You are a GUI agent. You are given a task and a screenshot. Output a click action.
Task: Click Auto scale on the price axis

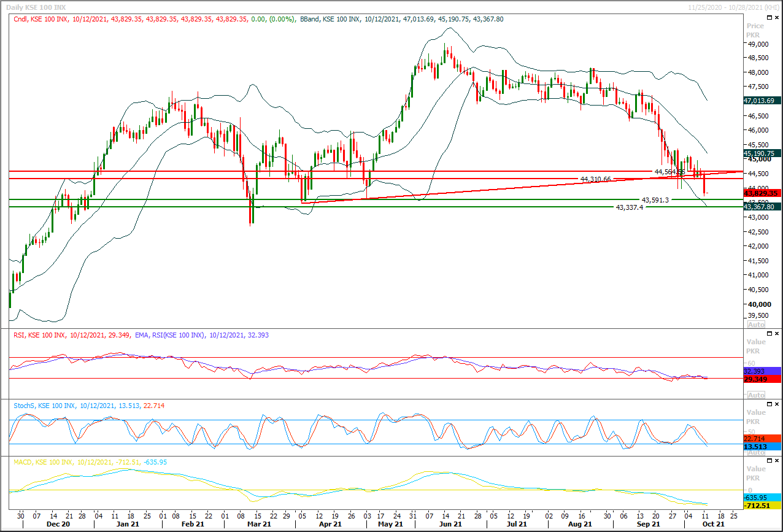(x=756, y=324)
